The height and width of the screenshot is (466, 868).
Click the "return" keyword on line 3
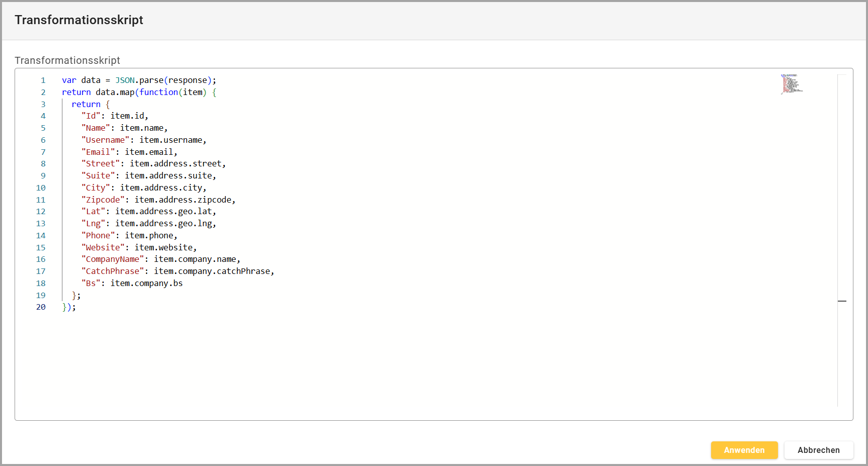coord(86,105)
